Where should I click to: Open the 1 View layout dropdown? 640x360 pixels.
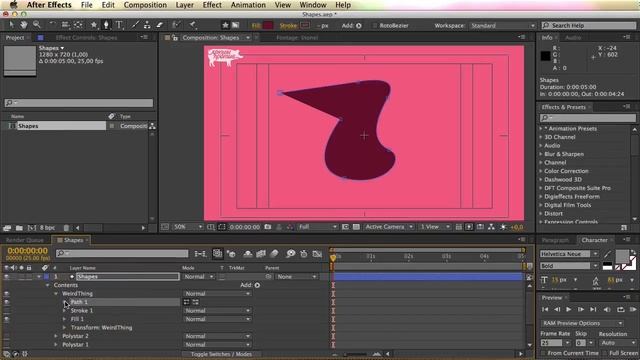(435, 227)
